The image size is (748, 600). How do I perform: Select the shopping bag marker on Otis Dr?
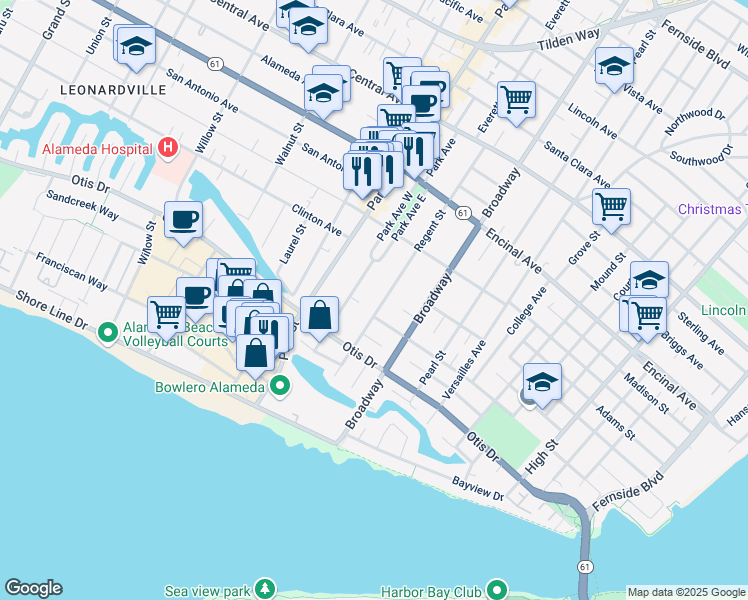pyautogui.click(x=319, y=315)
